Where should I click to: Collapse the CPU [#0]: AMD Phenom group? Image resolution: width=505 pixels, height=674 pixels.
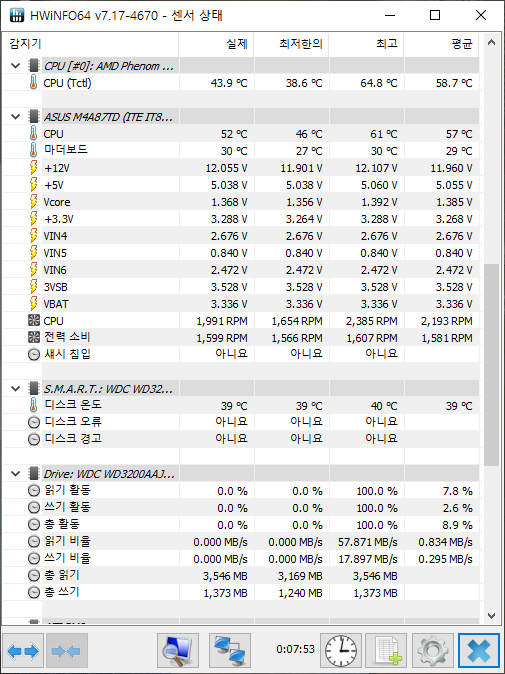15,66
